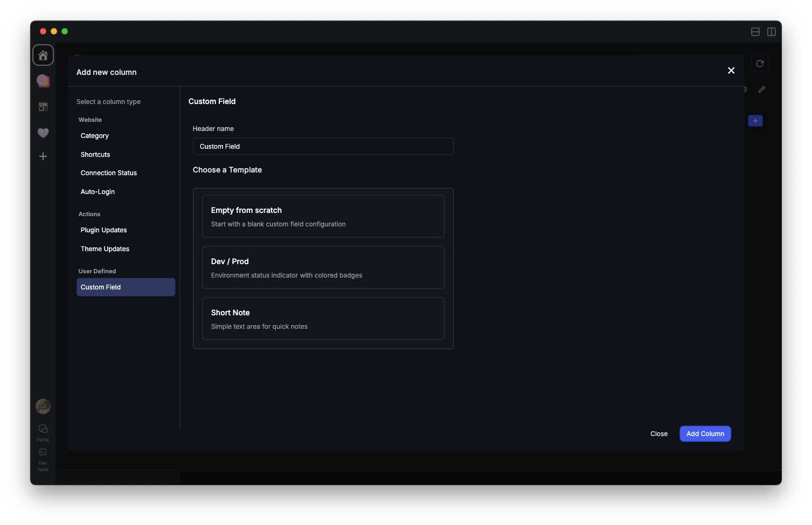Select the Dev / Prod template card
The height and width of the screenshot is (525, 812).
[x=323, y=267]
